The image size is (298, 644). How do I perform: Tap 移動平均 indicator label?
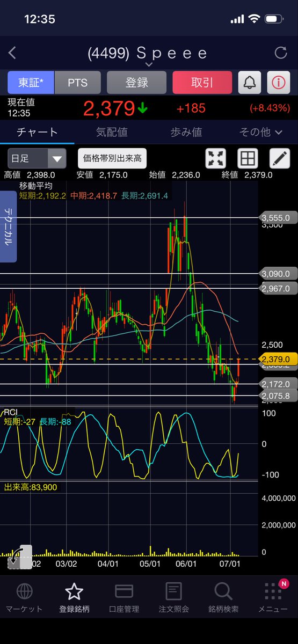click(x=37, y=186)
